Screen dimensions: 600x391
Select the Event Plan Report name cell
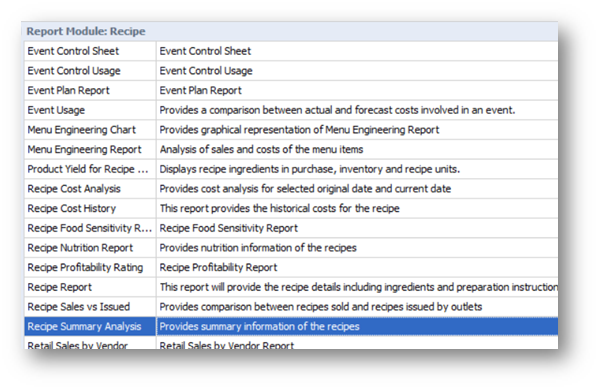pos(90,90)
